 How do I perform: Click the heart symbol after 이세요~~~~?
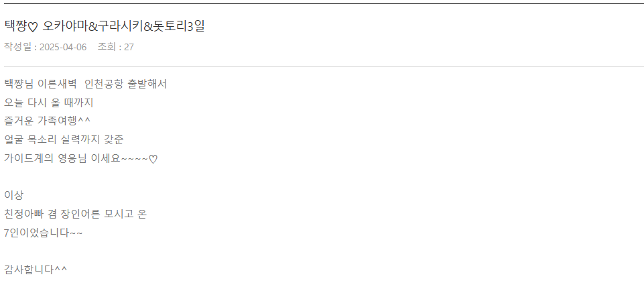[153, 159]
